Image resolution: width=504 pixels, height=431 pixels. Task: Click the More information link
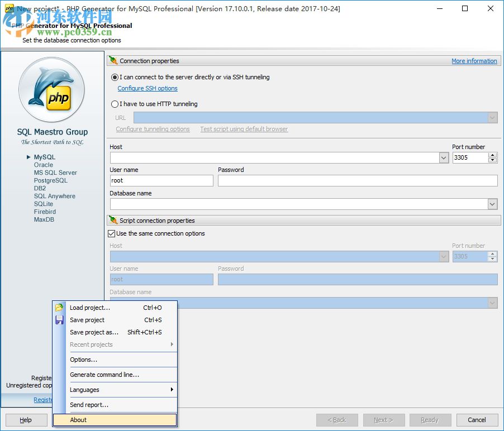coord(474,61)
